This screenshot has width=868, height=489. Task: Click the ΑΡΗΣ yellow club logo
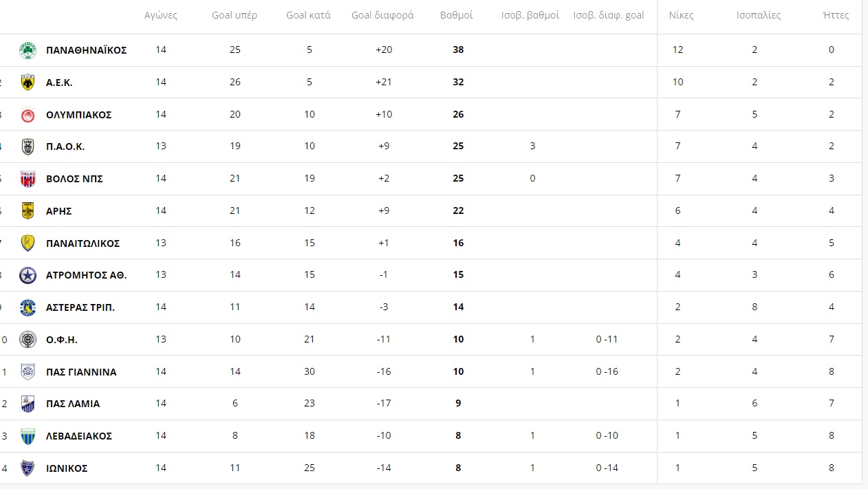pos(28,211)
